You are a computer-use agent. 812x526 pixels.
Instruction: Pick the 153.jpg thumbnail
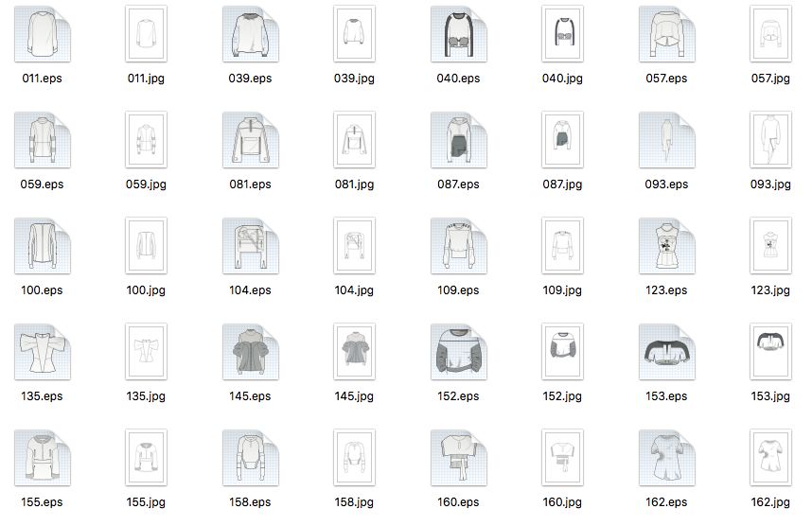pyautogui.click(x=770, y=352)
